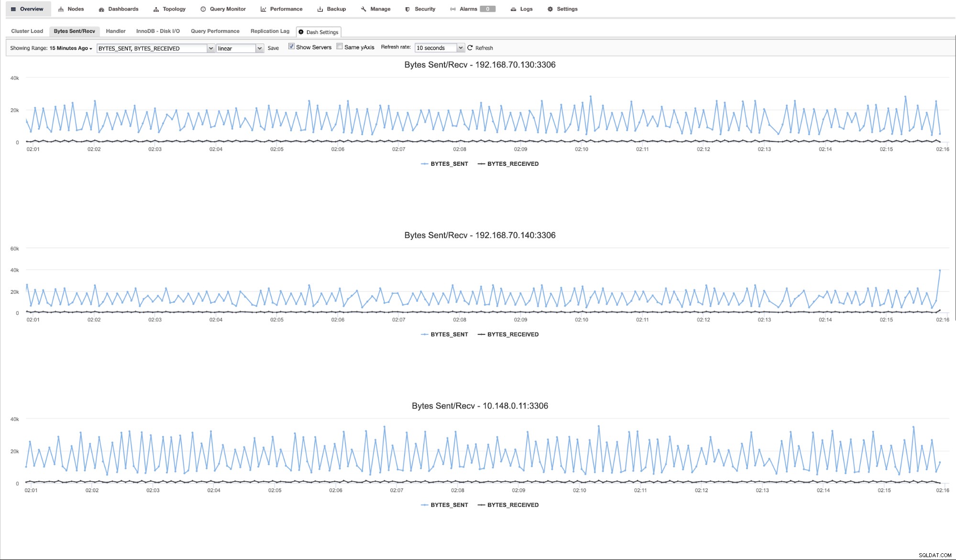Image resolution: width=956 pixels, height=560 pixels.
Task: Open the Dash Settings tab
Action: click(319, 32)
